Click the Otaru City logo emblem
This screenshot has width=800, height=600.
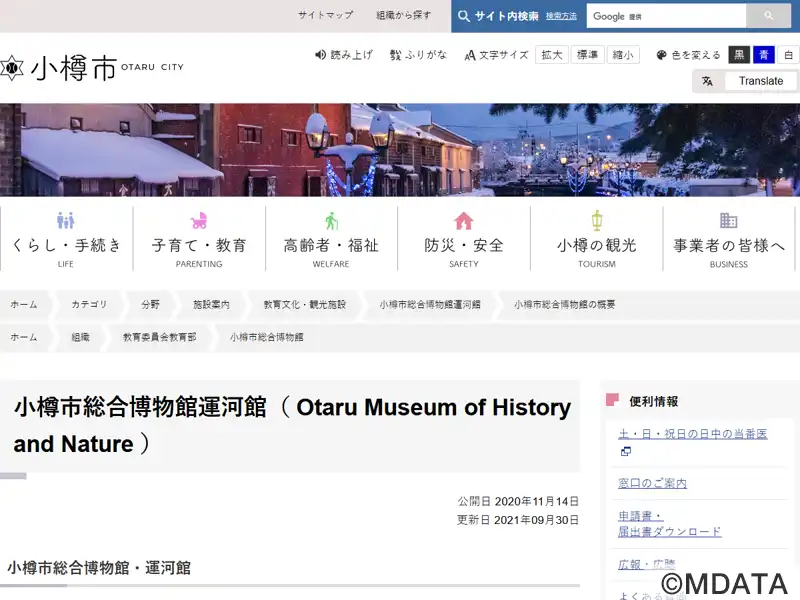point(11,68)
